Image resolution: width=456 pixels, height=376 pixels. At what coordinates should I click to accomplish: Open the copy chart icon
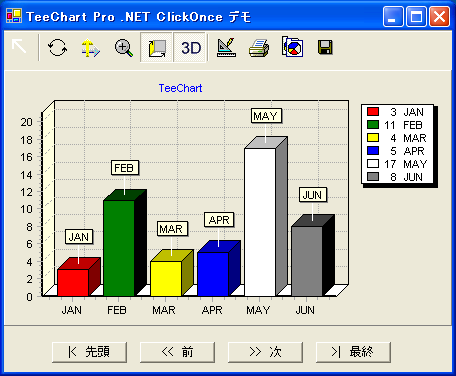coord(292,47)
